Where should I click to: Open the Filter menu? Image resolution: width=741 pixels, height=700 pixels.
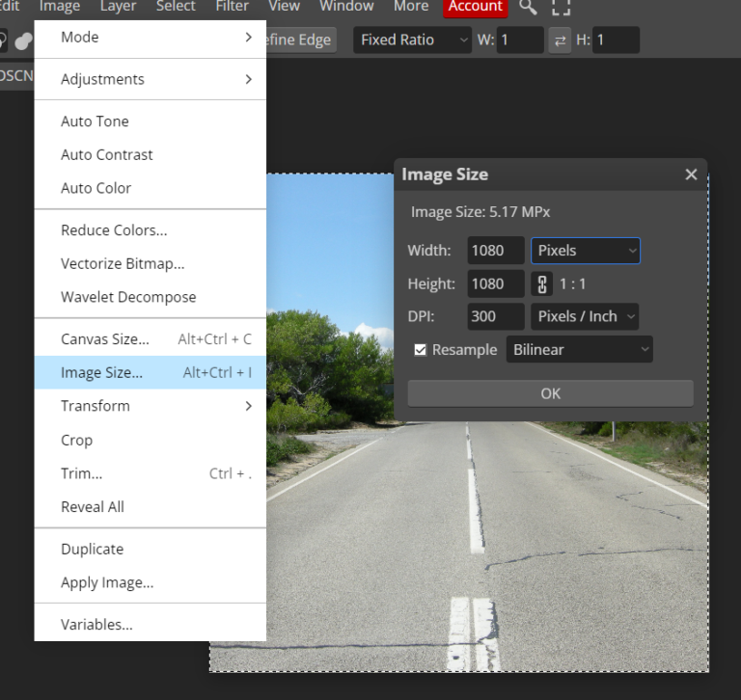(x=232, y=7)
